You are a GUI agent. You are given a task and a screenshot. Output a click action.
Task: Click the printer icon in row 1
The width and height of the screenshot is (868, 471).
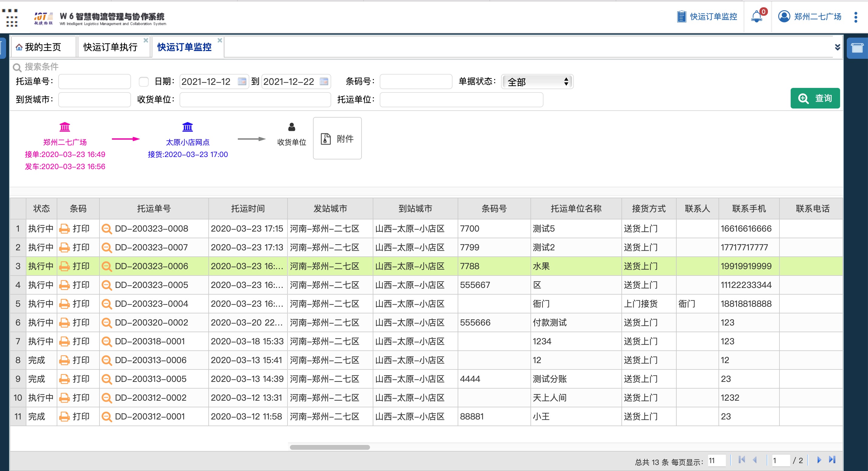(64, 229)
